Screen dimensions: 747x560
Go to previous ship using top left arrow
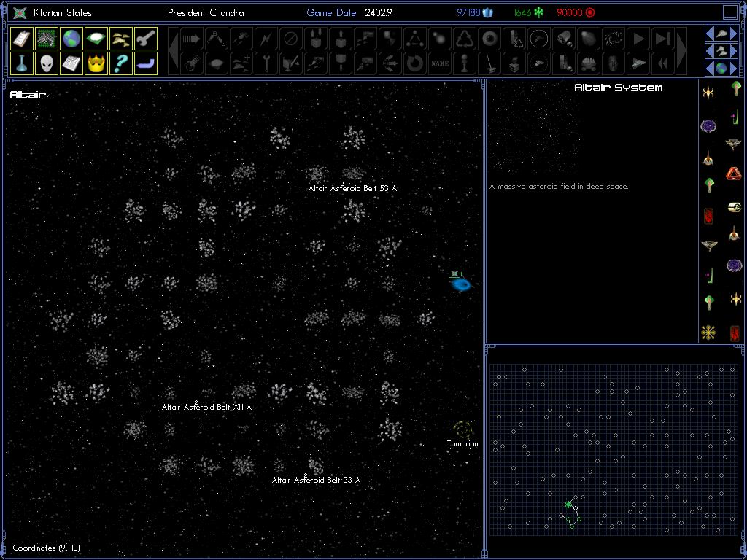pyautogui.click(x=709, y=34)
